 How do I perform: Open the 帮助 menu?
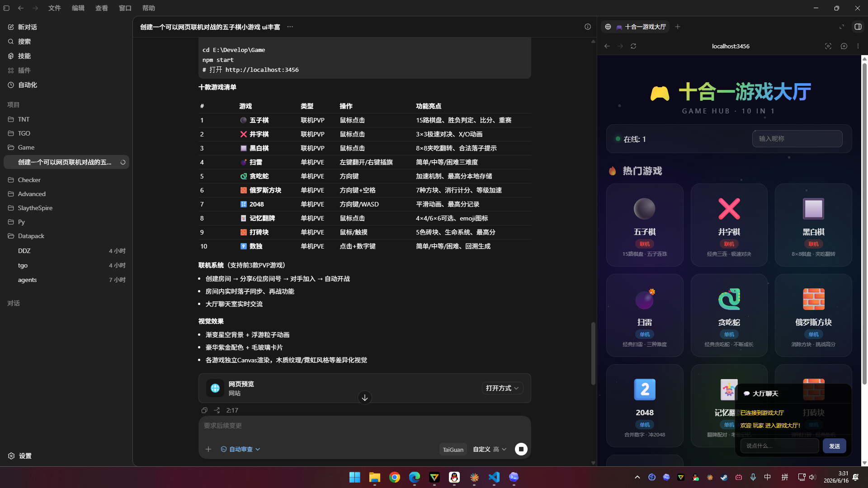click(149, 8)
